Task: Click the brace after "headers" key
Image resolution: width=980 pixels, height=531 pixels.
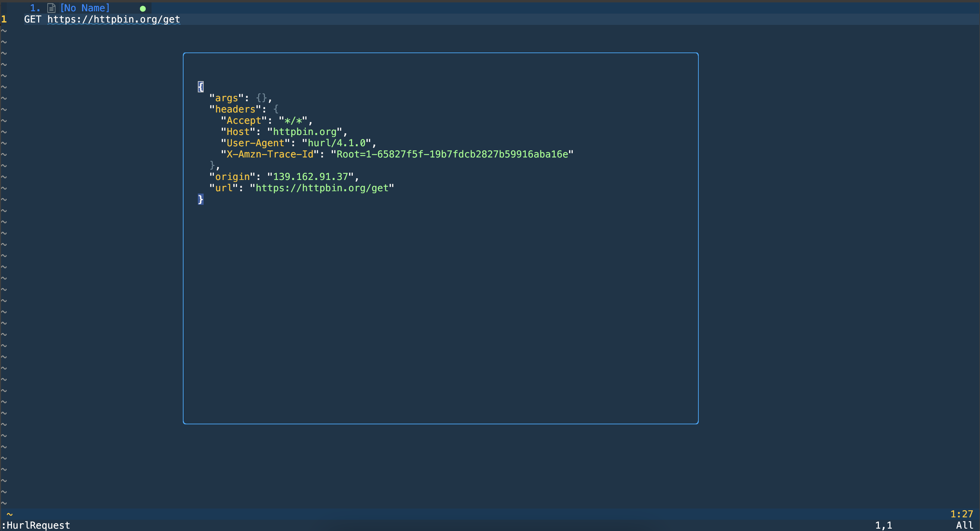Action: pyautogui.click(x=276, y=109)
